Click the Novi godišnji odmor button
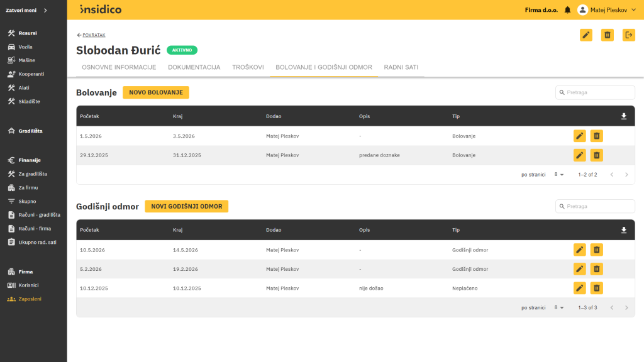Viewport: 644px width, 362px height. click(186, 206)
